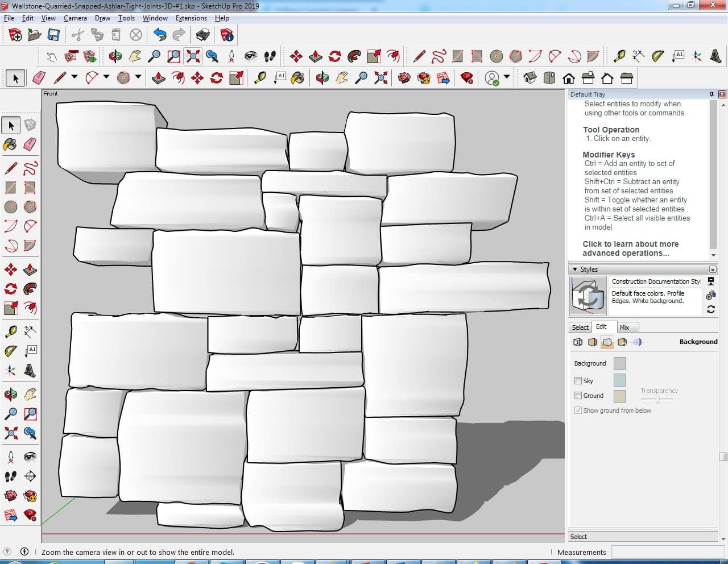Image resolution: width=728 pixels, height=564 pixels.
Task: Select the Paint Bucket tool in left toolbar
Action: click(x=10, y=144)
